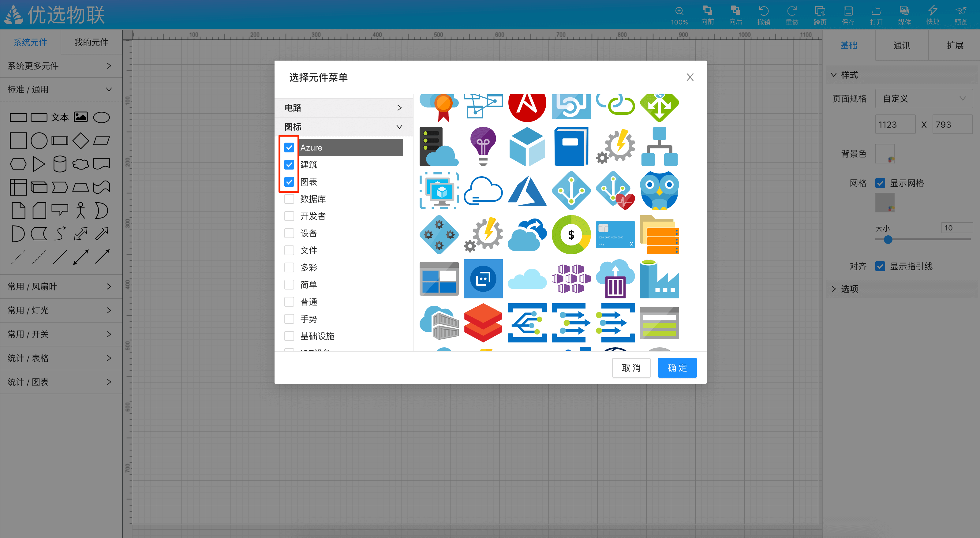Pick the blue notebook icon
The width and height of the screenshot is (980, 538).
point(571,147)
